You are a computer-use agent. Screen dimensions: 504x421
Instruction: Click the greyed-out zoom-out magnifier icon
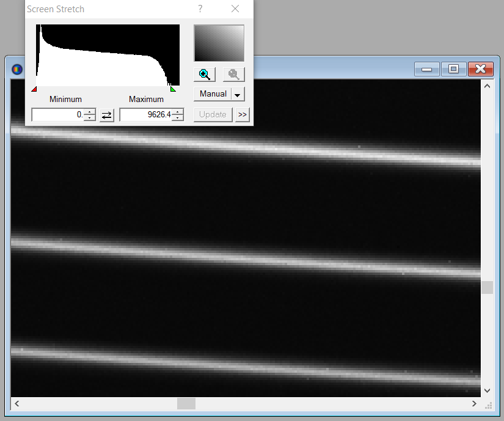tap(233, 75)
